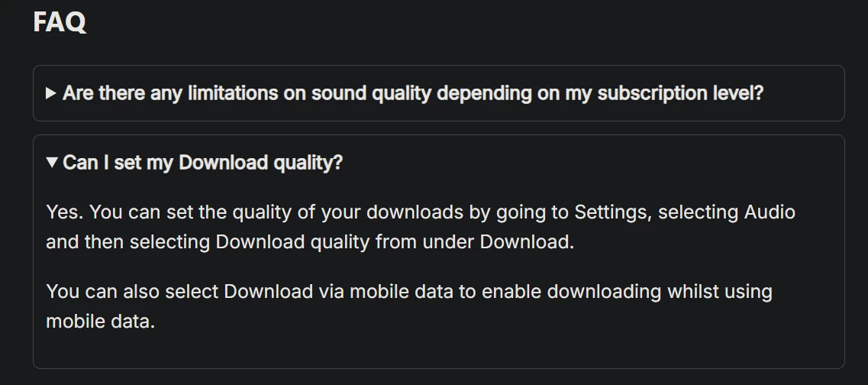The width and height of the screenshot is (868, 385).
Task: Click "You can also select" sentence start
Action: [131, 292]
